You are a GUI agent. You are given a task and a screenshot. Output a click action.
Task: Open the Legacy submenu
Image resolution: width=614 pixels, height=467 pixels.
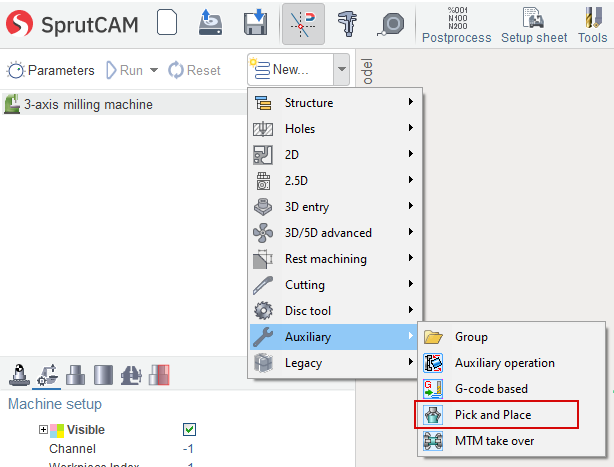point(335,363)
